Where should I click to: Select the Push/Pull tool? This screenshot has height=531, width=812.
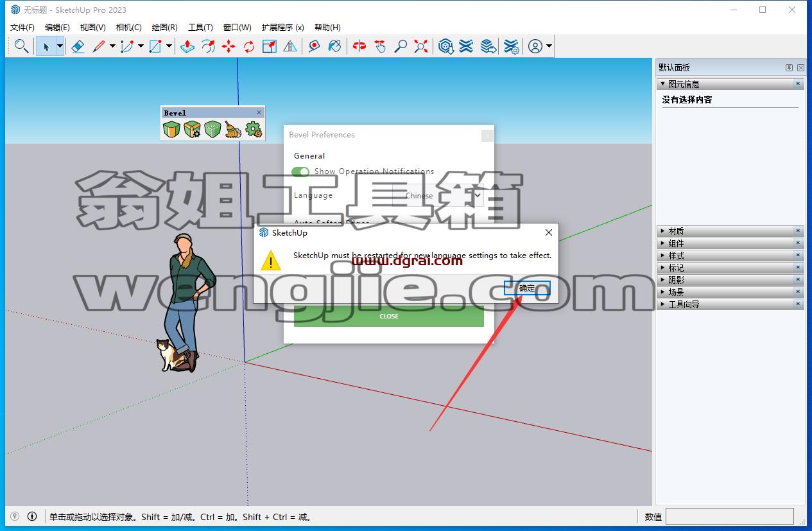pos(187,46)
